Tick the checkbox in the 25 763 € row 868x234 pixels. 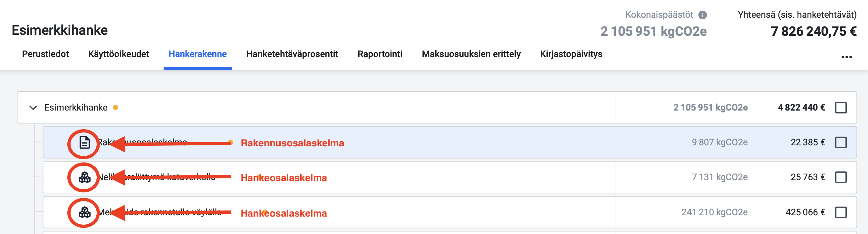841,177
